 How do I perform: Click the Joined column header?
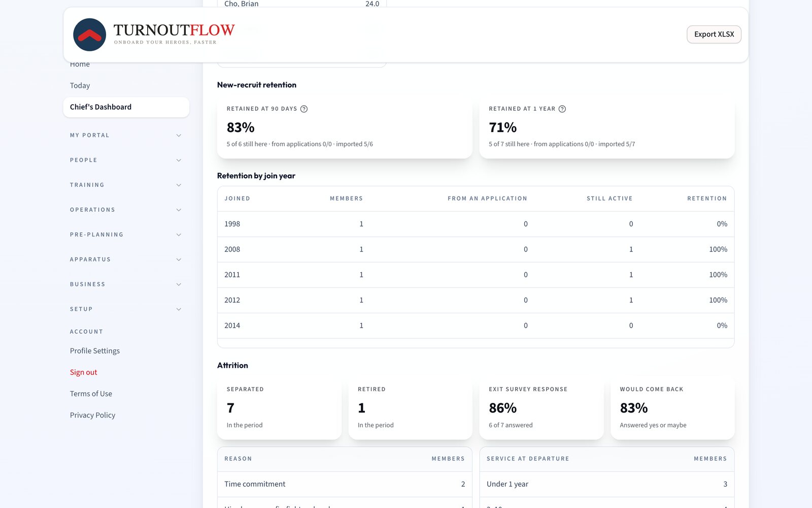pos(237,199)
